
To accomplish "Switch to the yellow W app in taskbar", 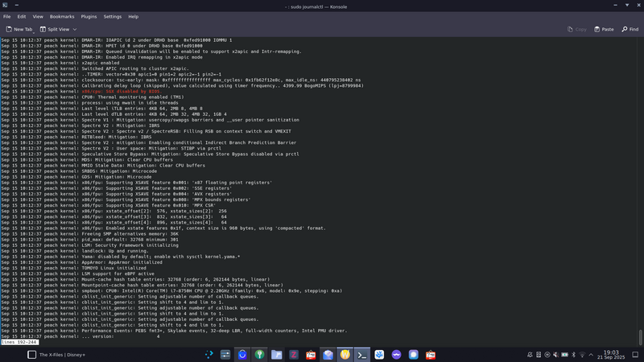I will (345, 355).
